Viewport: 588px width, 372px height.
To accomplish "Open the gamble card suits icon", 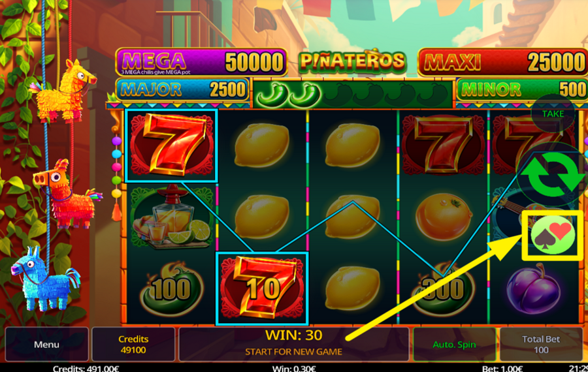I will (553, 235).
